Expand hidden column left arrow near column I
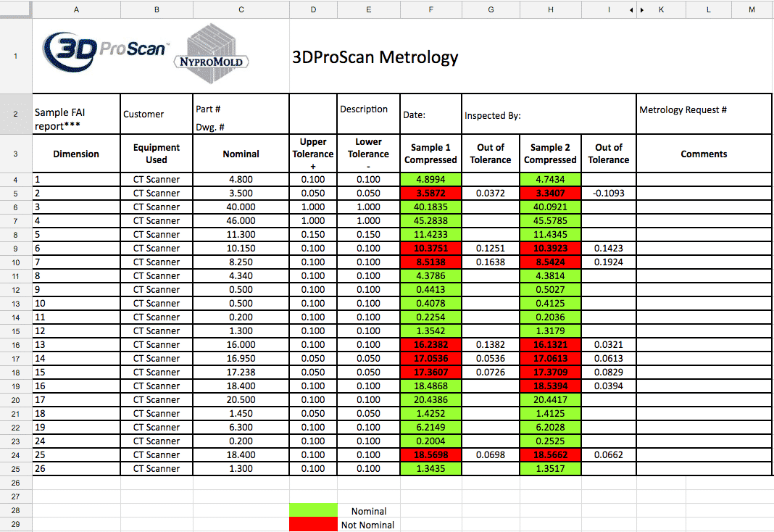The width and height of the screenshot is (774, 532). [631, 10]
